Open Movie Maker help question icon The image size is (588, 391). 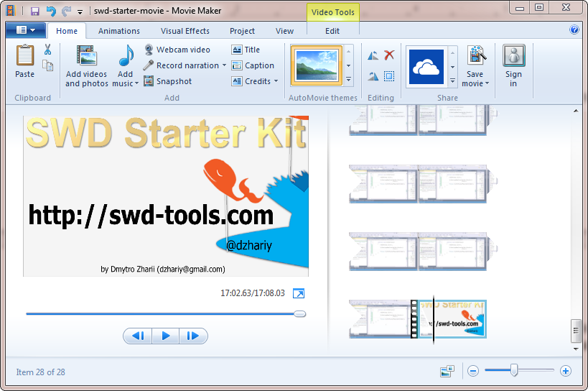click(x=574, y=29)
